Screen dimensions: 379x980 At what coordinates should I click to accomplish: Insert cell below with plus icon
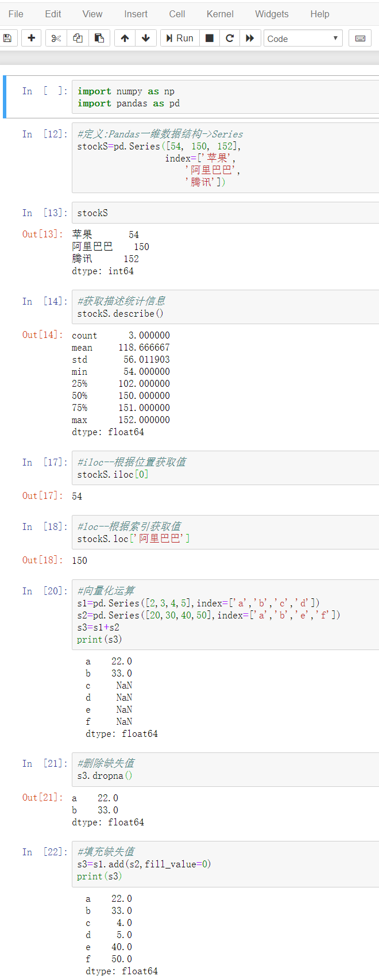32,38
